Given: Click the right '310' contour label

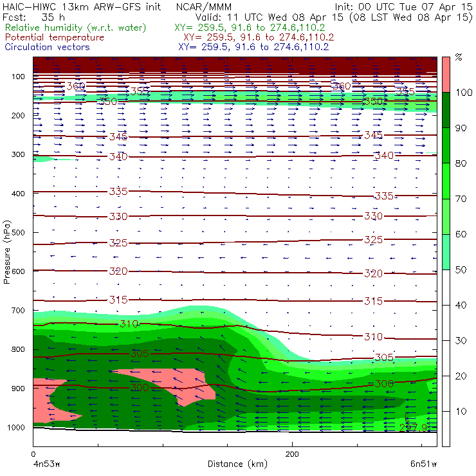Looking at the screenshot, I should [373, 336].
